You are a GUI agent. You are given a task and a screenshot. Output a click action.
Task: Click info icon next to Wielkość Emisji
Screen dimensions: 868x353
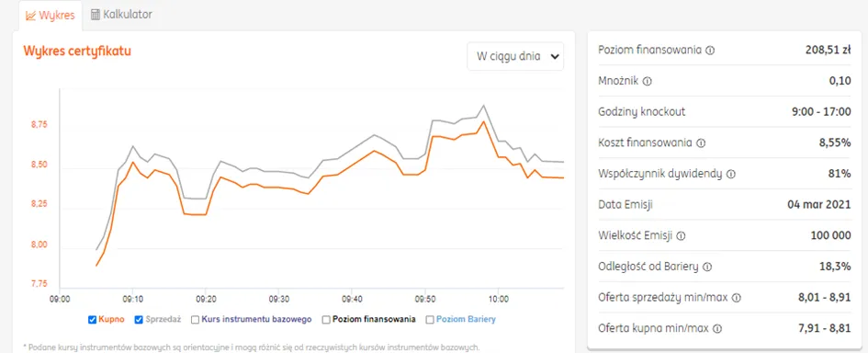(x=681, y=236)
